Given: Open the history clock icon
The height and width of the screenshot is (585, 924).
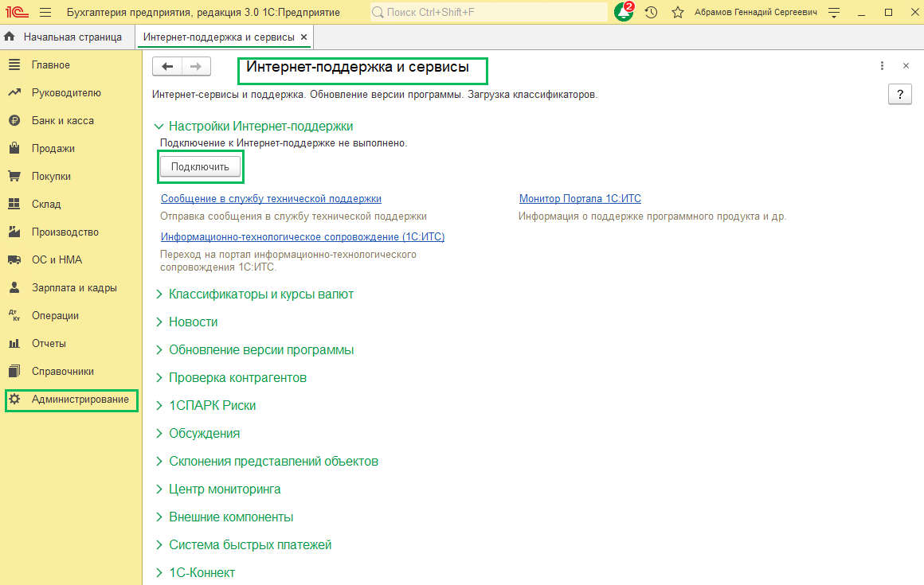Looking at the screenshot, I should pyautogui.click(x=651, y=13).
